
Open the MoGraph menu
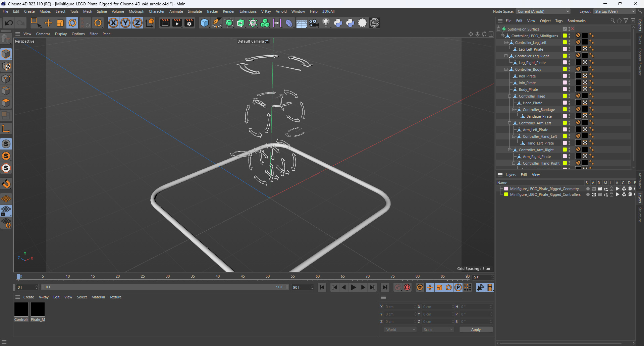pos(136,11)
